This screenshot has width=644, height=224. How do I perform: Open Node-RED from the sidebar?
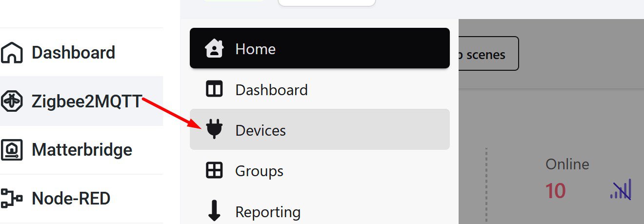click(71, 199)
